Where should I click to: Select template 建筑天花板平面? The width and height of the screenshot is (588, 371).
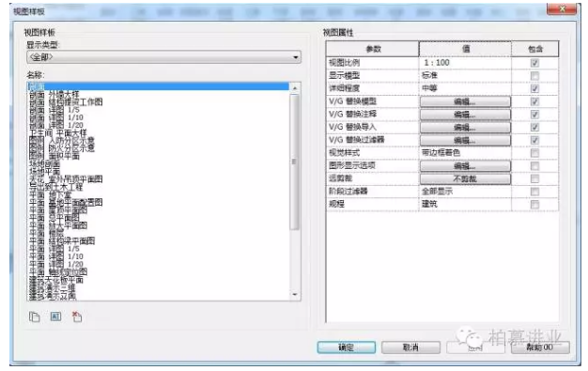(x=56, y=280)
